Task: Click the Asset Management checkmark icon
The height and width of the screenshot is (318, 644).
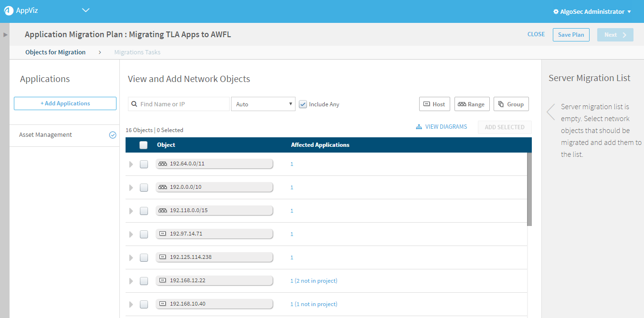Action: [113, 135]
